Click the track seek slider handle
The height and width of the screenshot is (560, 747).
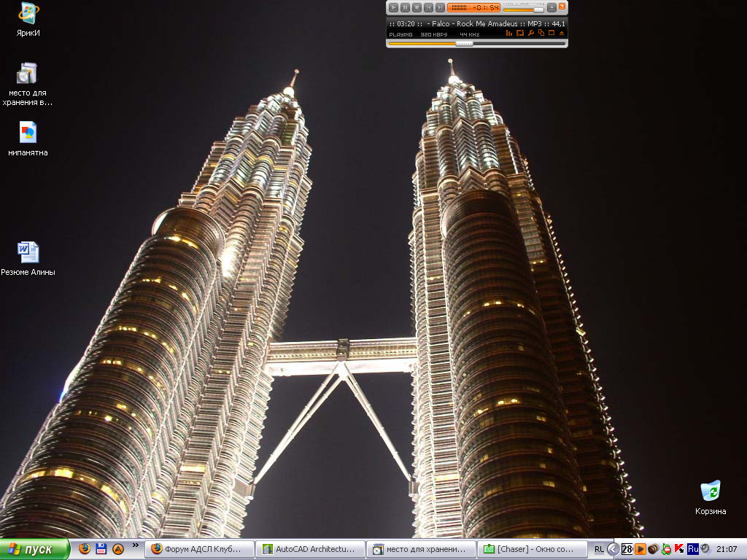464,43
